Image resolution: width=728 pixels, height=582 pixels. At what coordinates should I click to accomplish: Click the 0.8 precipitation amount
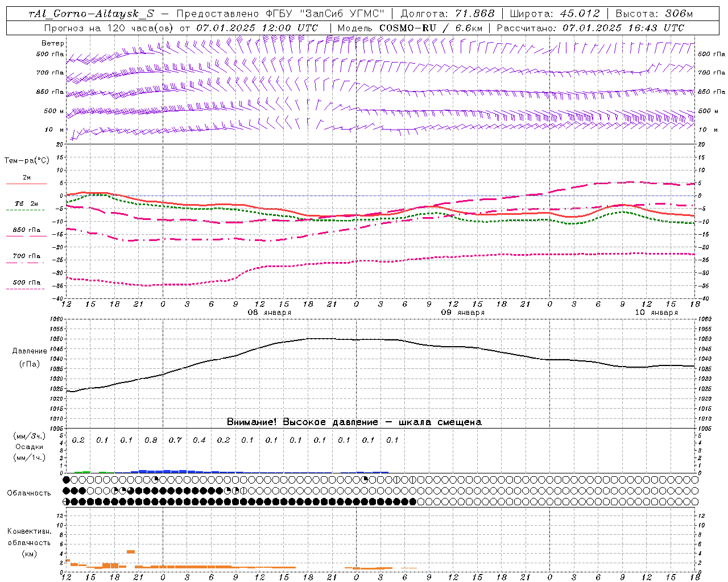click(151, 440)
